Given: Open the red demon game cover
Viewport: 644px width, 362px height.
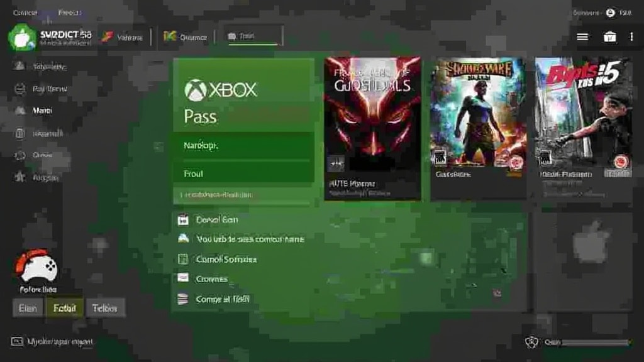Looking at the screenshot, I should pyautogui.click(x=372, y=129).
